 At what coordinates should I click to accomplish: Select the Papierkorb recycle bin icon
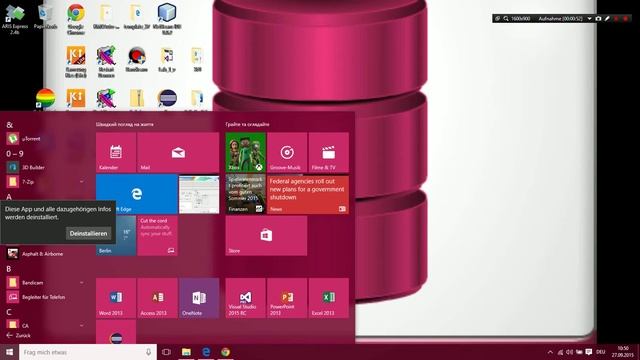[x=45, y=16]
